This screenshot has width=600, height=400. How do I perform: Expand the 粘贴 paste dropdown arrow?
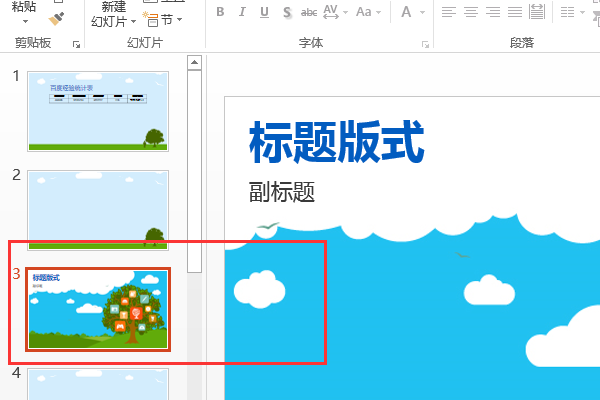click(x=25, y=21)
